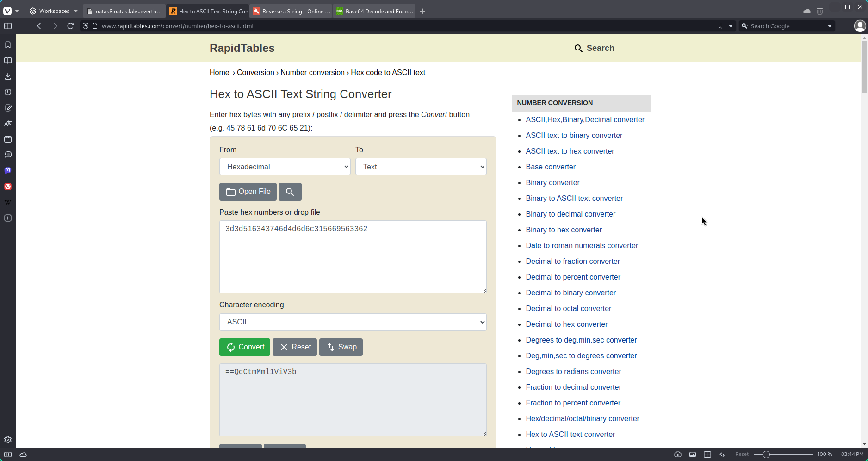This screenshot has height=461, width=868.
Task: Click the output result text area
Action: [353, 400]
